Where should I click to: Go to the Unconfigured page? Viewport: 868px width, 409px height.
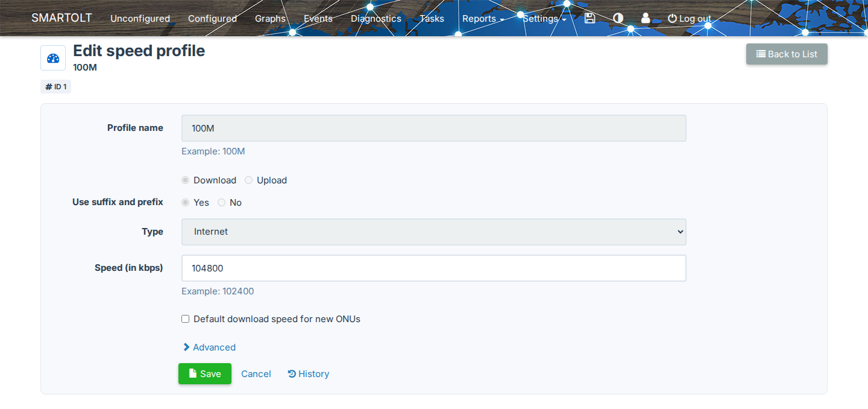coord(140,19)
